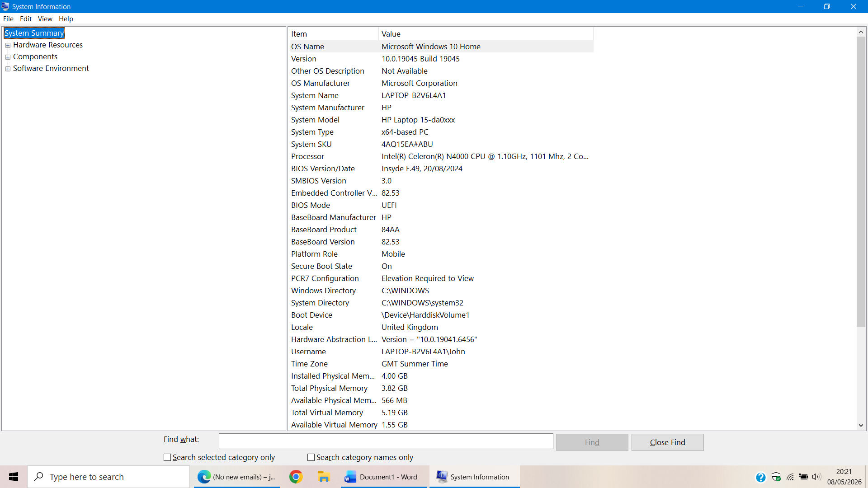The width and height of the screenshot is (868, 488).
Task: Click the Close Find button
Action: 667,442
